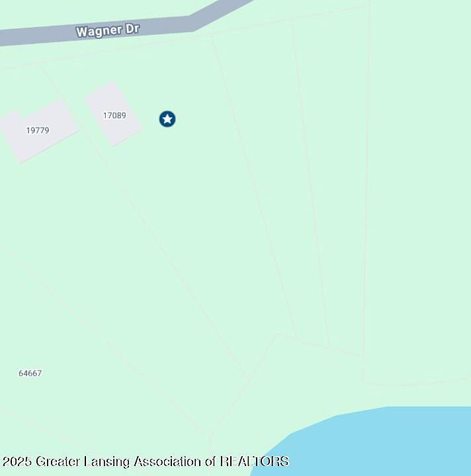Click the 2025 year in the copyright
This screenshot has width=471, height=476.
point(17,461)
